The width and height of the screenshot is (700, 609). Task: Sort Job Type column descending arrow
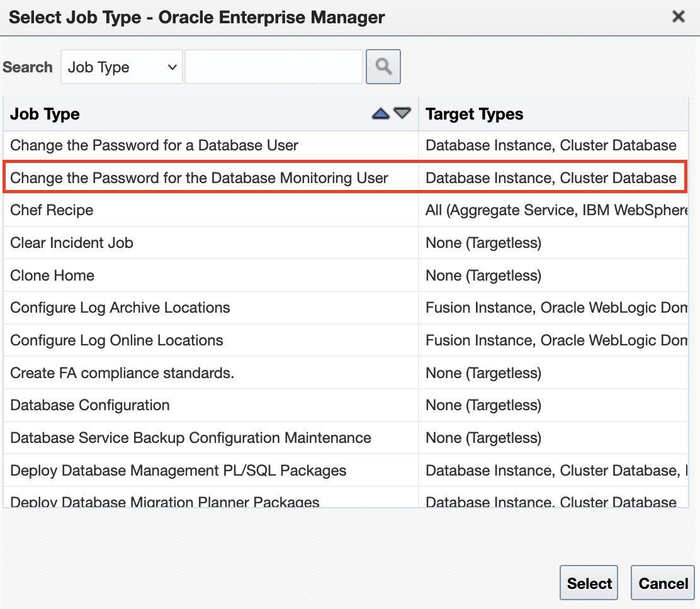click(402, 114)
